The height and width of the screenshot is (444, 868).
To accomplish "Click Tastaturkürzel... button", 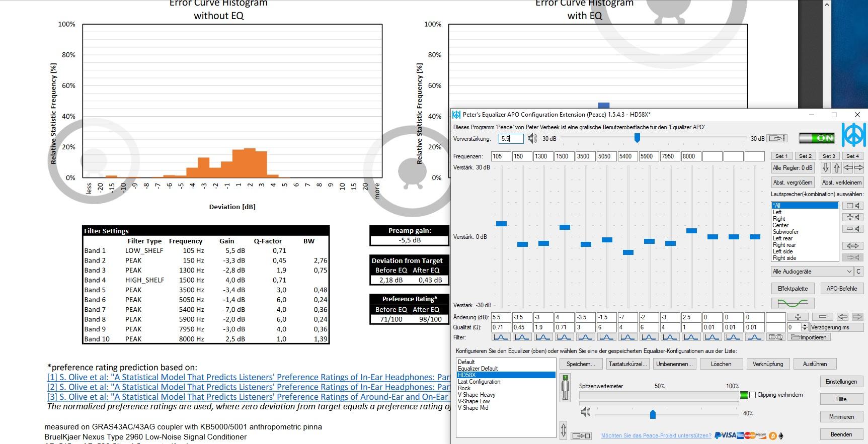I will [x=627, y=364].
